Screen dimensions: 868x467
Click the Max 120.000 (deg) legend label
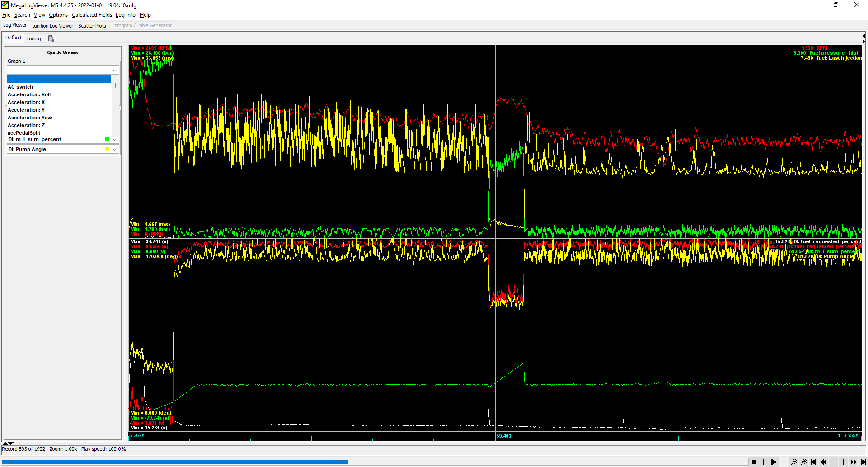(154, 256)
